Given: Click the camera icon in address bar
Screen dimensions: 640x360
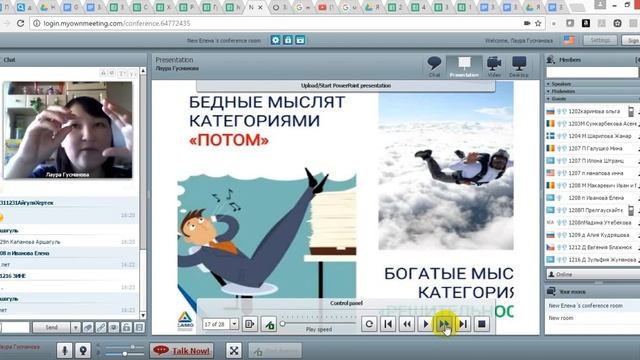Looking at the screenshot, I should [527, 24].
